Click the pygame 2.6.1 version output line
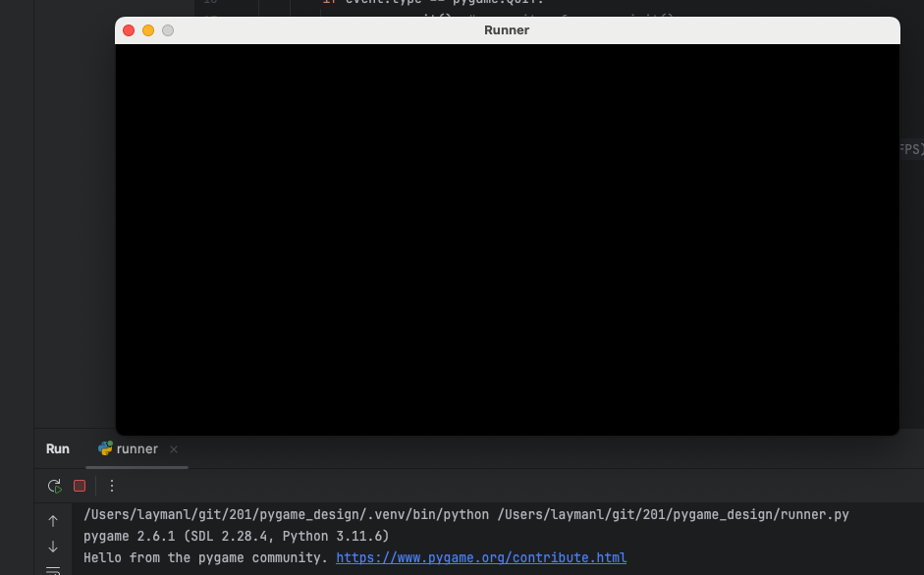Image resolution: width=924 pixels, height=575 pixels. 236,536
